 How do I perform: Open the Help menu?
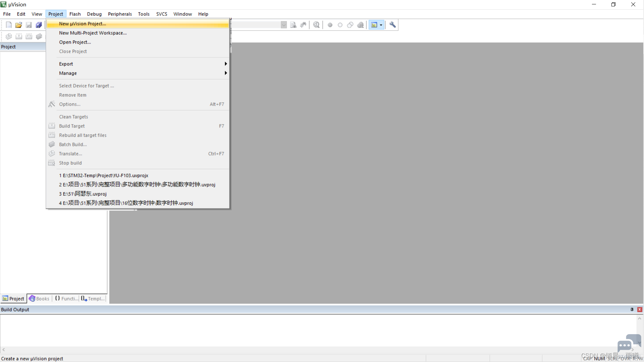pos(203,14)
